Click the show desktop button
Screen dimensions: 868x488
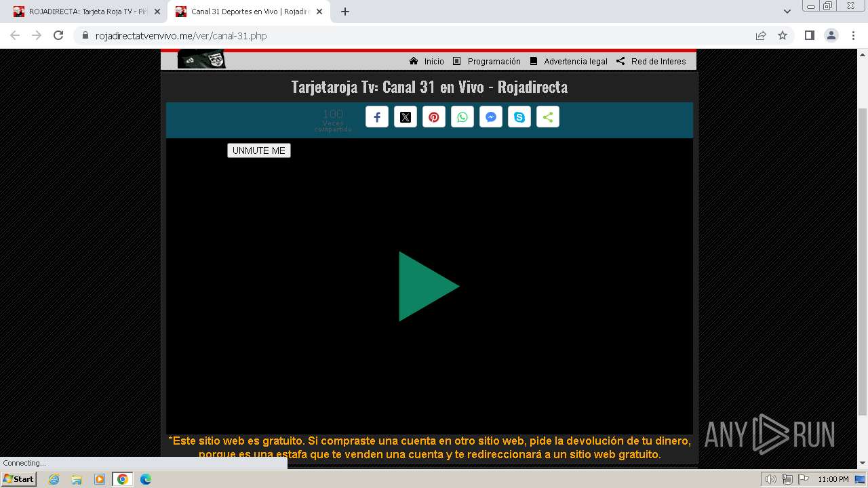860,479
